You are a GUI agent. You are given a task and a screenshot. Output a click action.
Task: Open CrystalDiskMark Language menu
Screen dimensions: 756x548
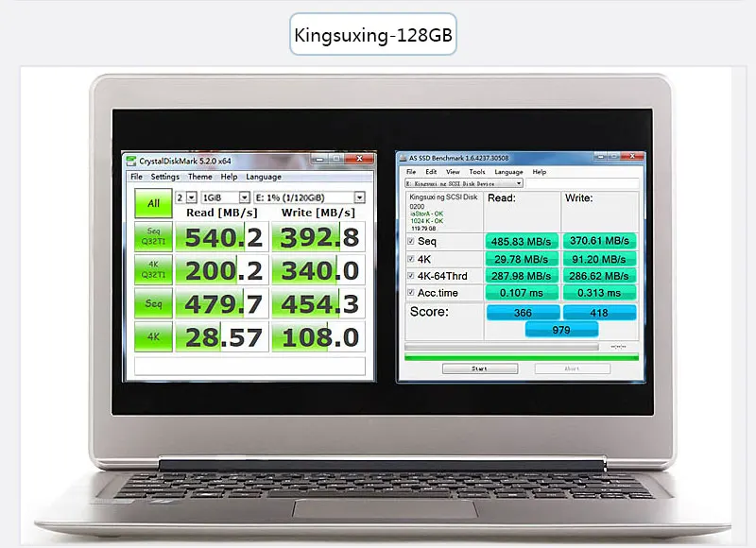tap(264, 177)
